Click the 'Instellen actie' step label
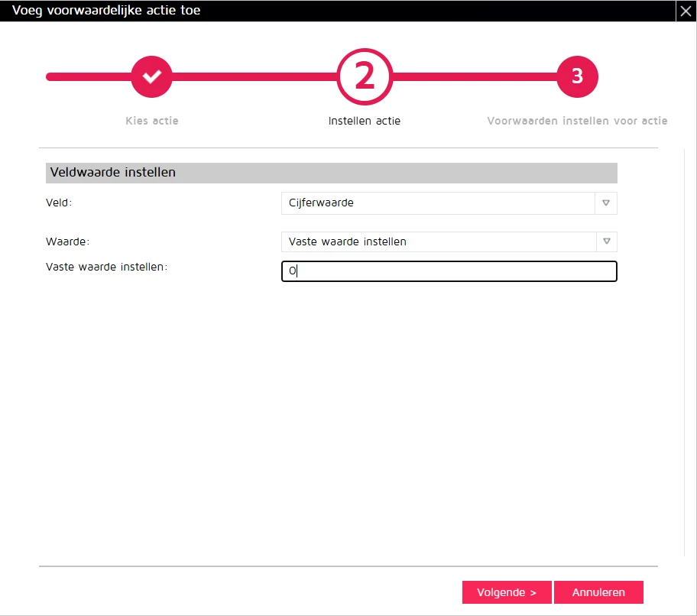This screenshot has width=697, height=616. click(365, 121)
